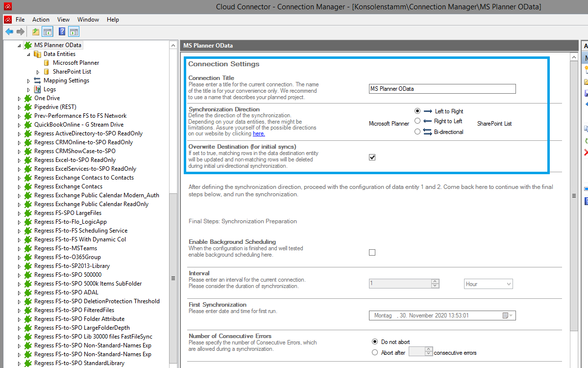Screen dimensions: 588x368
Task: Select the Pipedrive (REST) connection
Action: pyautogui.click(x=55, y=107)
